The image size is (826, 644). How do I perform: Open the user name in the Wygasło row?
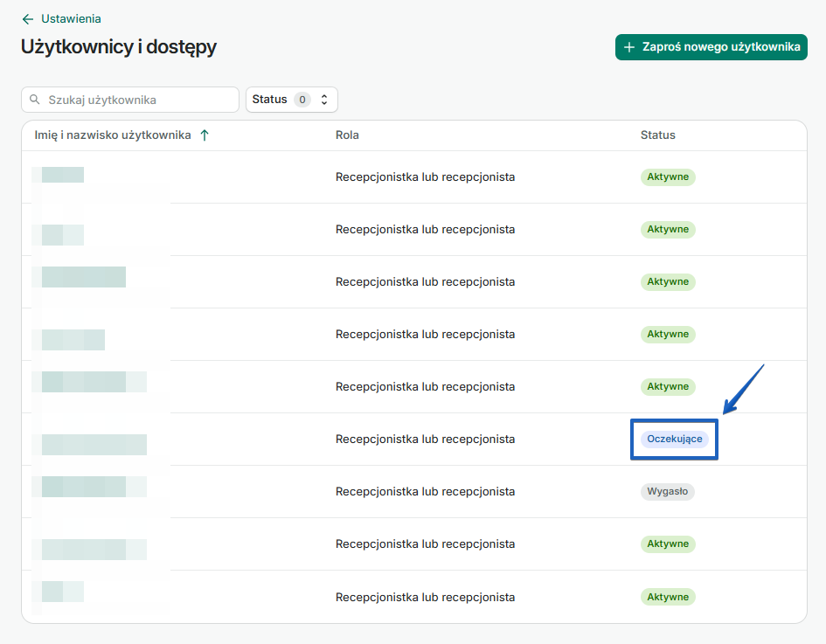click(x=94, y=487)
